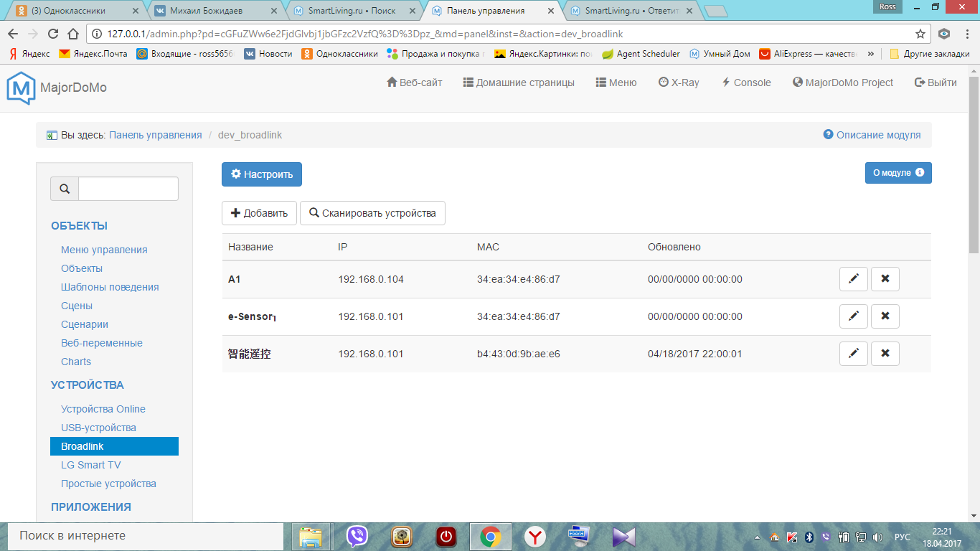Image resolution: width=980 pixels, height=551 pixels.
Task: Open Меню in top navigation
Action: pos(616,83)
